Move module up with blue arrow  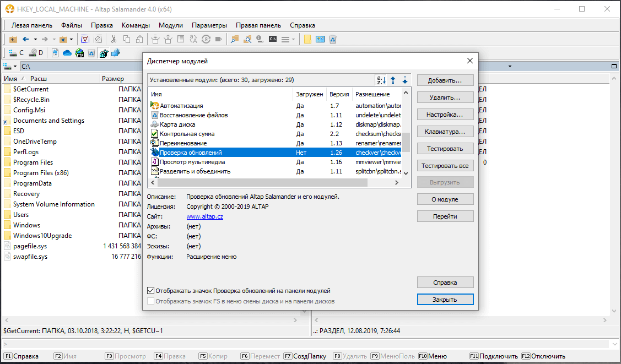(393, 80)
